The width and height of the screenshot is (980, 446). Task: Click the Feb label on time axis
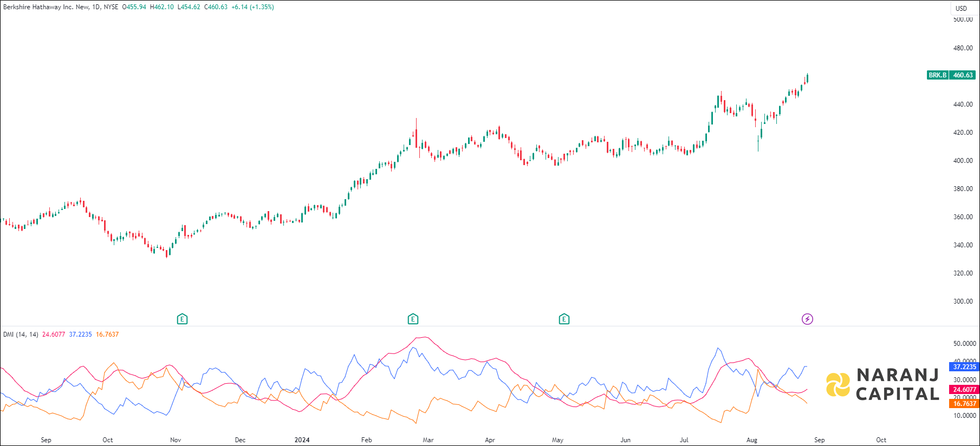[367, 440]
